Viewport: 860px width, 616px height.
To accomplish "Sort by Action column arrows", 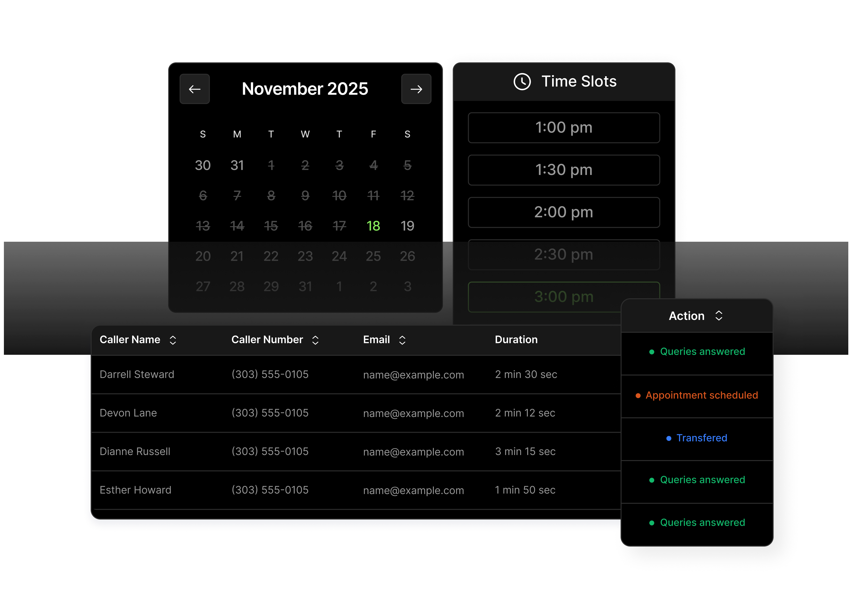I will point(719,316).
